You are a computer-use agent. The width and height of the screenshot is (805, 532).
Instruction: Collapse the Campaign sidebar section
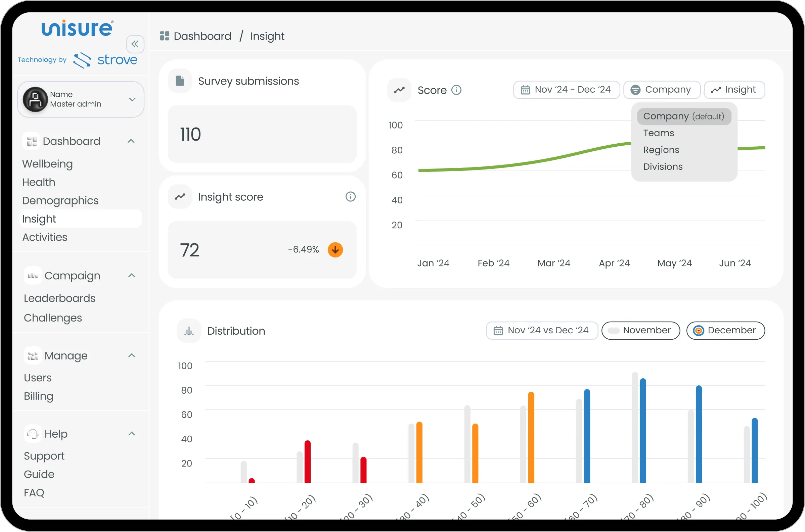pos(132,276)
